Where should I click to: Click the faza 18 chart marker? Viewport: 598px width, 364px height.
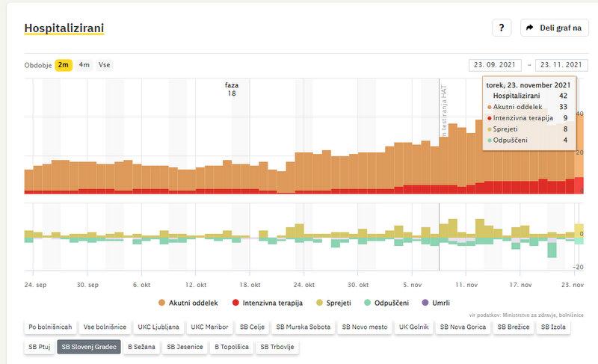coord(232,89)
